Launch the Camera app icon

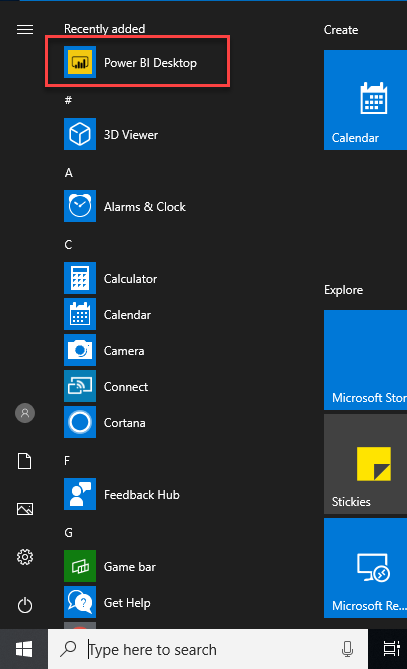tap(80, 350)
